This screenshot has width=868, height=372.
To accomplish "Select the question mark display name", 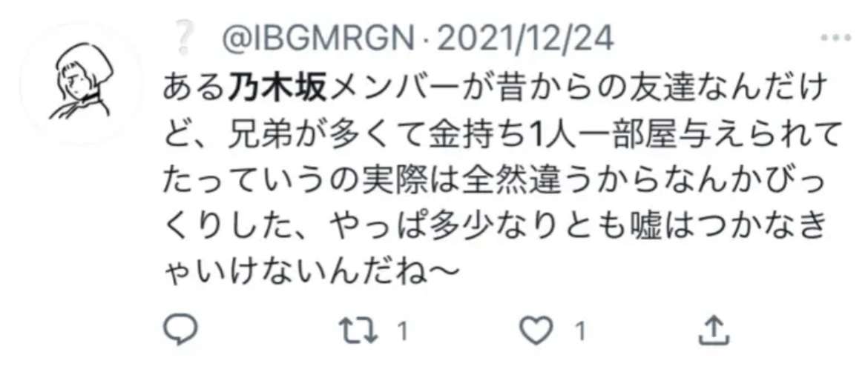I will 189,39.
